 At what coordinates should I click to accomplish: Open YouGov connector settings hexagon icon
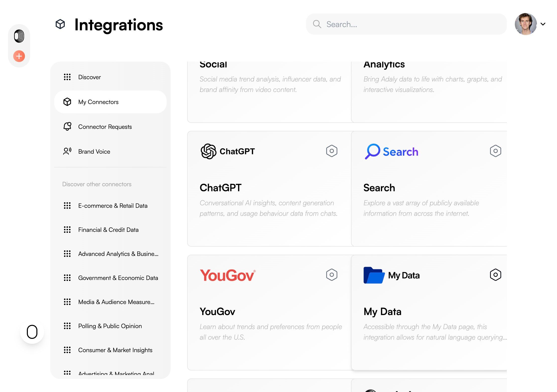[331, 275]
